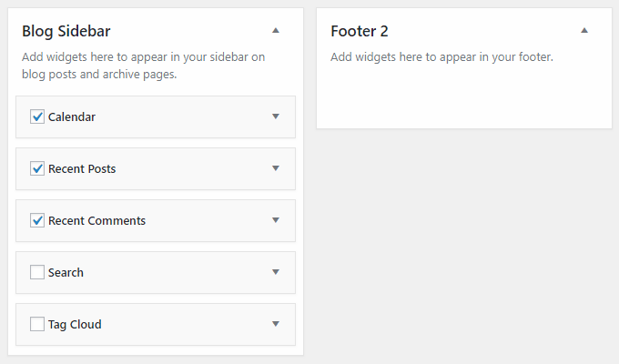Click the empty Footer 2 widget area
The height and width of the screenshot is (364, 619).
coord(464,97)
